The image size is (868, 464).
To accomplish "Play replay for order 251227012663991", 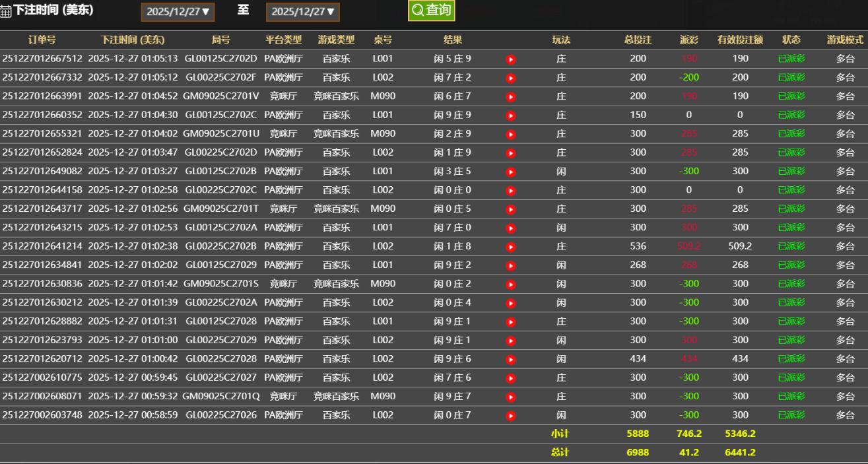I will 511,97.
